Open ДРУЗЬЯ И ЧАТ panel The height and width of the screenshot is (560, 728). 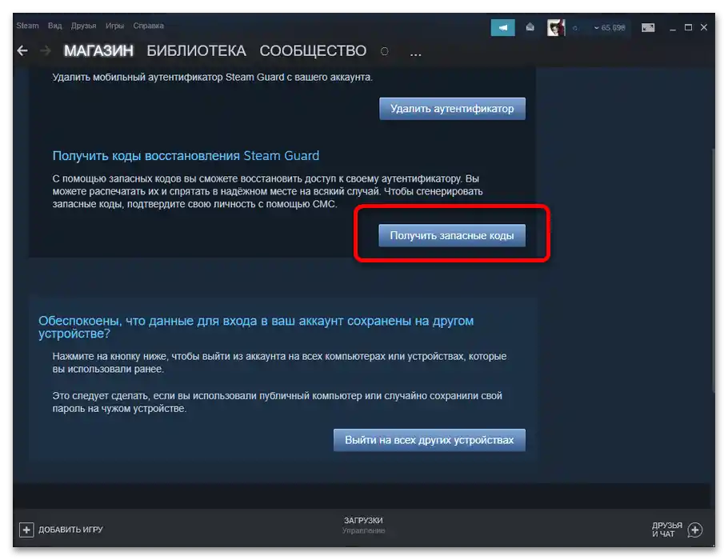click(x=666, y=530)
